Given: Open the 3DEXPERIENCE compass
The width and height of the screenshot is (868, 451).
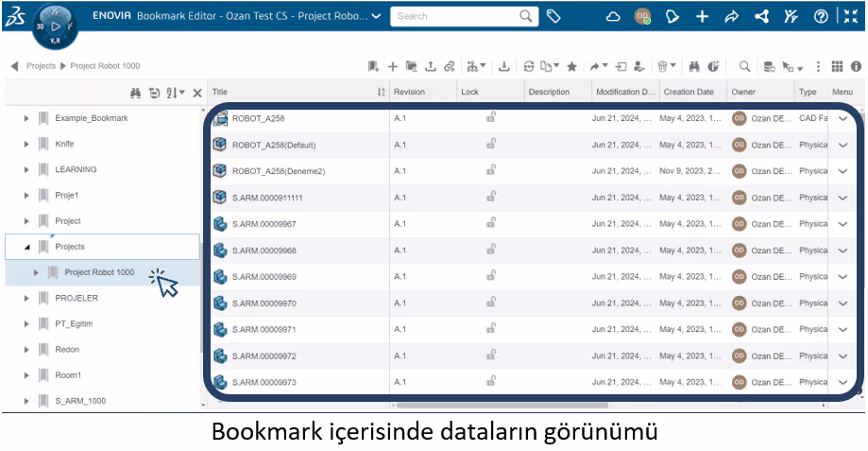Looking at the screenshot, I should [x=55, y=26].
